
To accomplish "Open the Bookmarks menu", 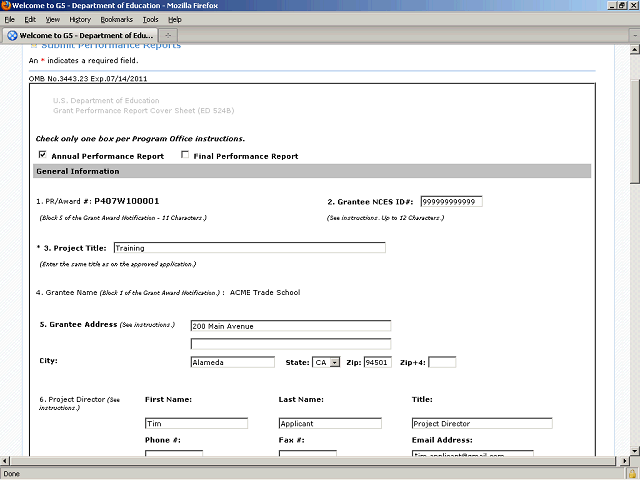I will pyautogui.click(x=116, y=20).
